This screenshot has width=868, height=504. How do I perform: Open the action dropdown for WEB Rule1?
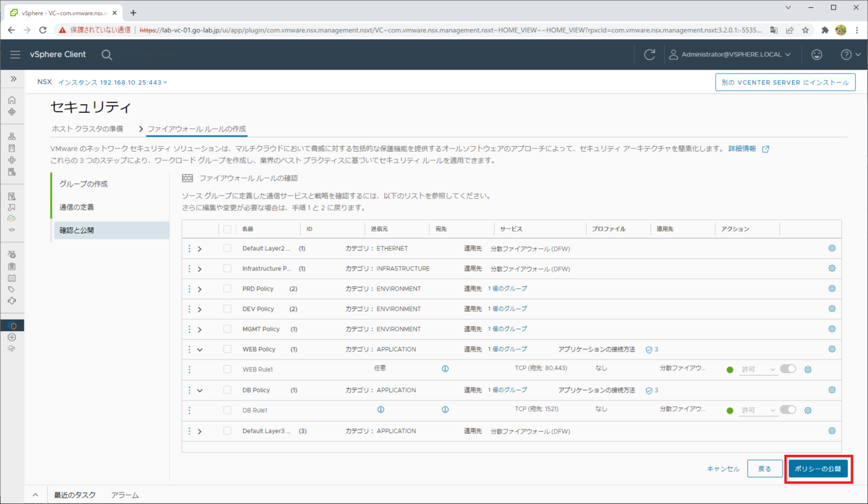click(758, 370)
